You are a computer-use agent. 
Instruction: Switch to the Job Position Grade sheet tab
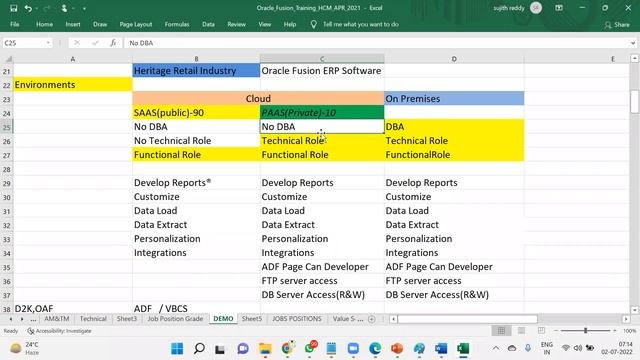pos(175,319)
